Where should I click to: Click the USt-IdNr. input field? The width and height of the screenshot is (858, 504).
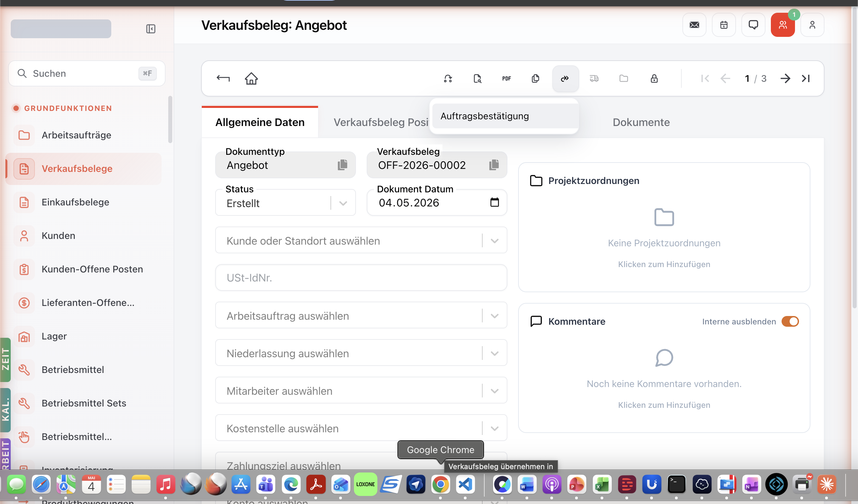[x=361, y=278]
